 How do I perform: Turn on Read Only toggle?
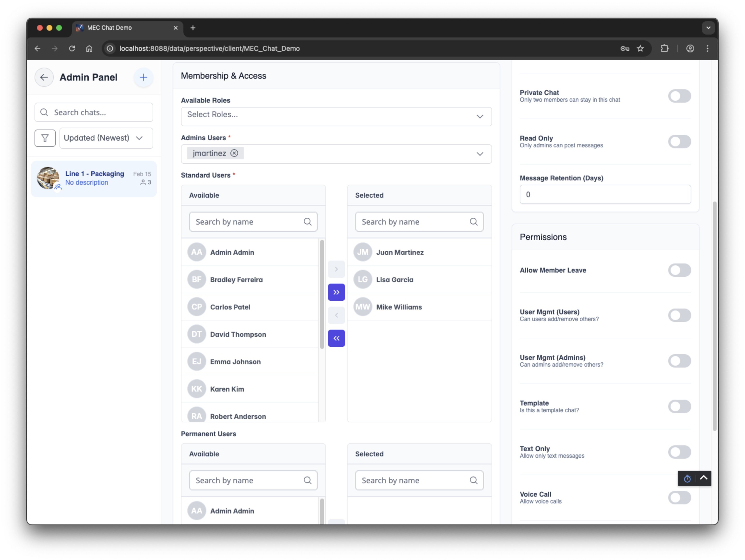click(x=679, y=141)
